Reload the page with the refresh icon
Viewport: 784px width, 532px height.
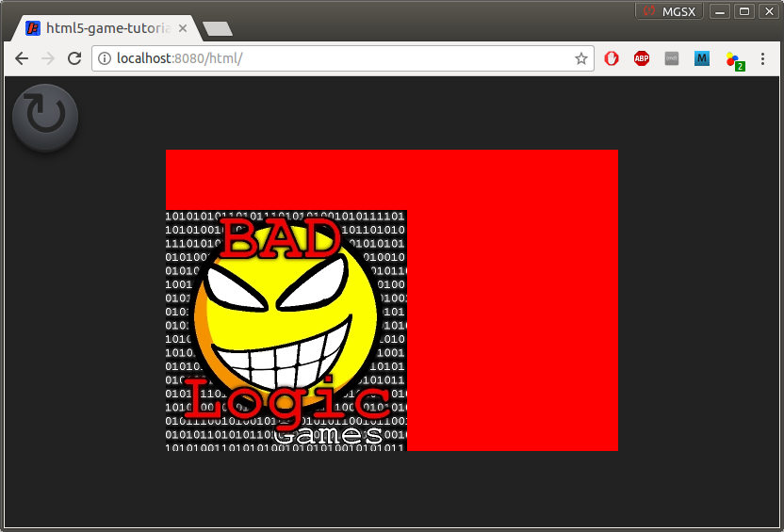(x=74, y=58)
